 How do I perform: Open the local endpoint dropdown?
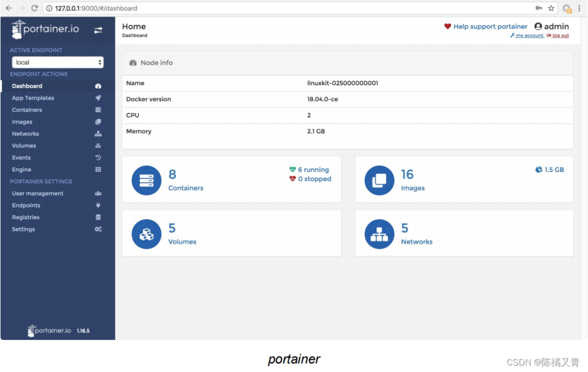click(58, 62)
